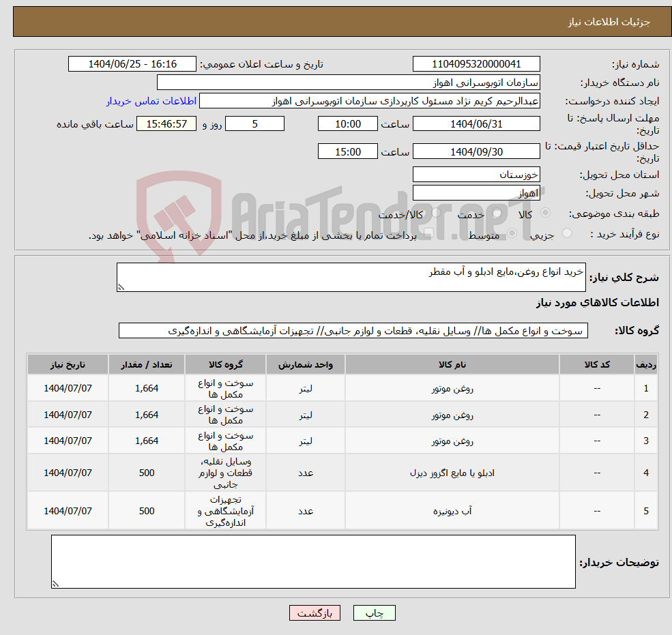Click the resize handle of buyer notes box
This screenshot has width=672, height=635.
tap(57, 585)
